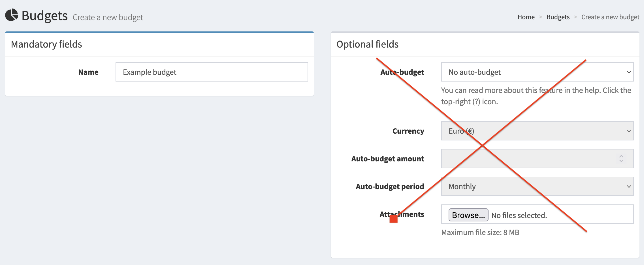Open the Auto-budget dropdown

537,72
